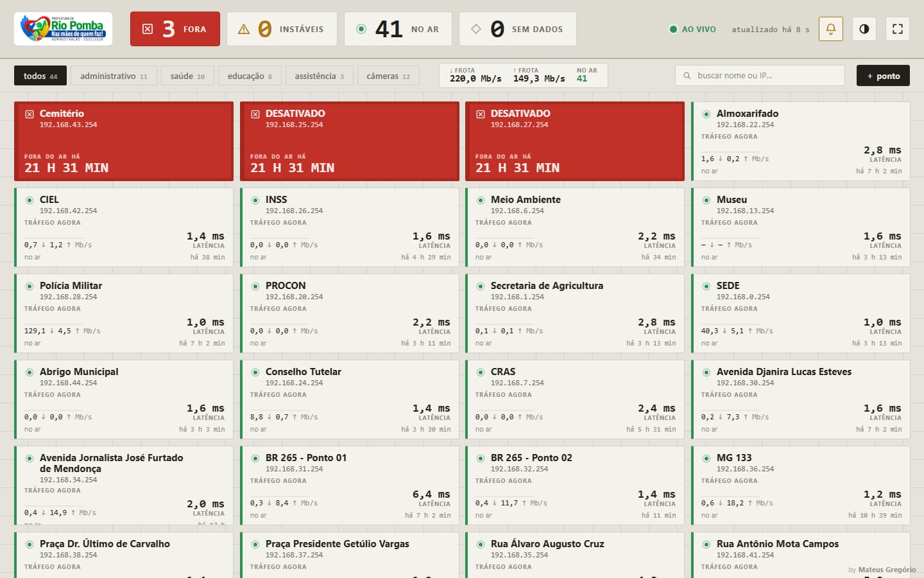Click the search magnifier icon
Image resolution: width=924 pixels, height=578 pixels.
click(x=687, y=76)
